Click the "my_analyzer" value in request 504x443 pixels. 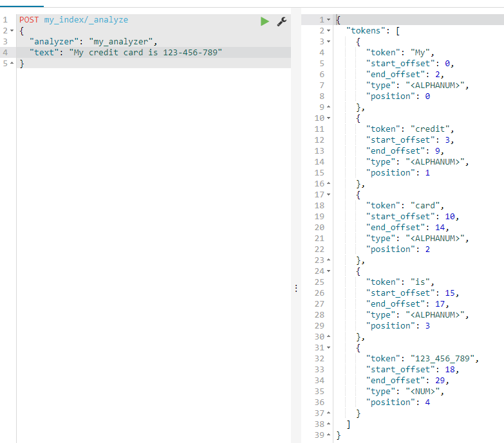[x=121, y=42]
